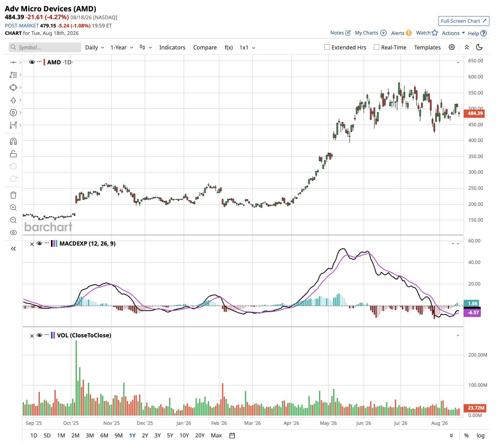Open the Daily frequency dropdown
Image resolution: width=502 pixels, height=448 pixels.
(95, 47)
